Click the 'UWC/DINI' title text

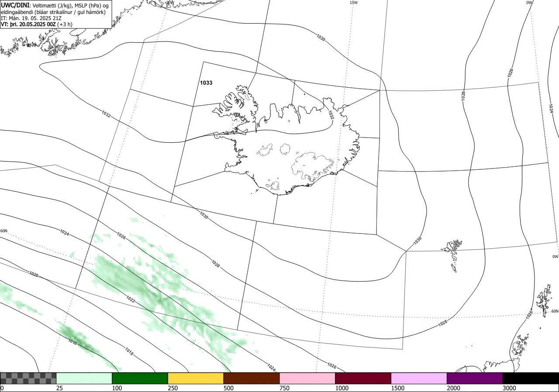tap(15, 5)
